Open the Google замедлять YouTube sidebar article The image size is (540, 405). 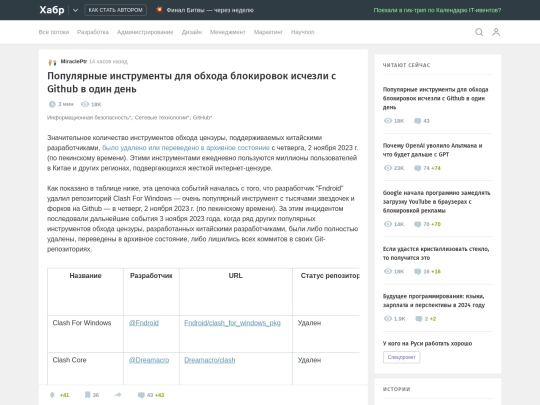point(436,201)
